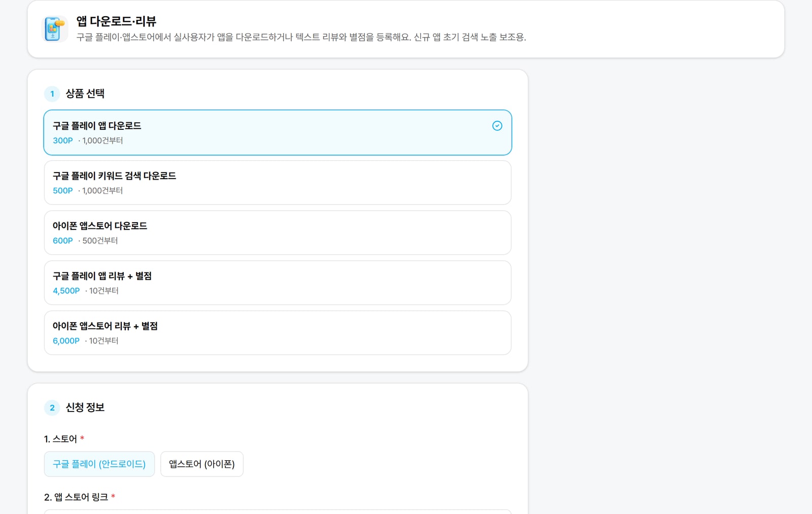Switch store to 앱스토어 (아이폰)
This screenshot has width=812, height=514.
pos(202,464)
